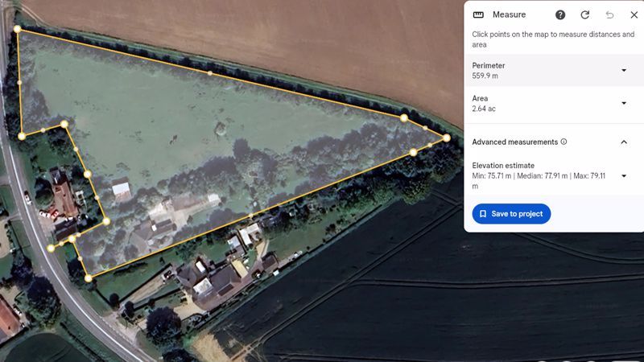This screenshot has width=644, height=362.
Task: Click the '559.9 m' perimeter value
Action: pyautogui.click(x=485, y=76)
